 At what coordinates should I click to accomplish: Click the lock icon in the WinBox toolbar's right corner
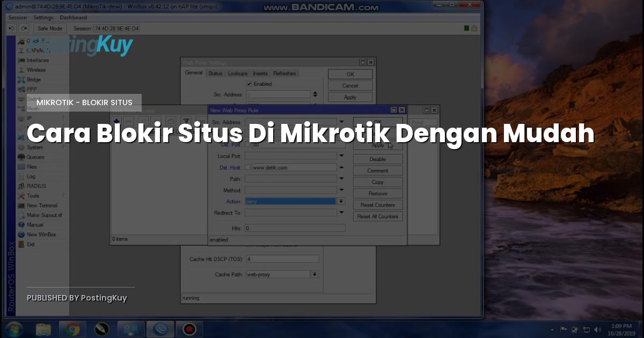474,28
